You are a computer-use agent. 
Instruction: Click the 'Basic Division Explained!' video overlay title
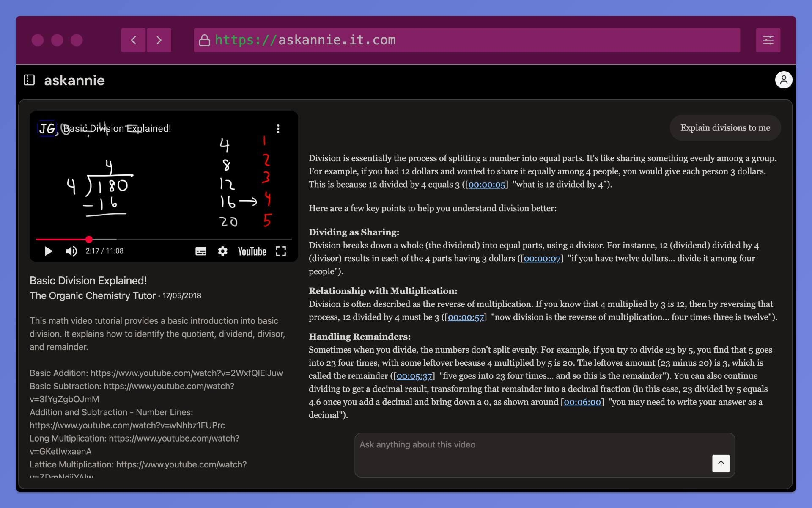click(x=117, y=128)
